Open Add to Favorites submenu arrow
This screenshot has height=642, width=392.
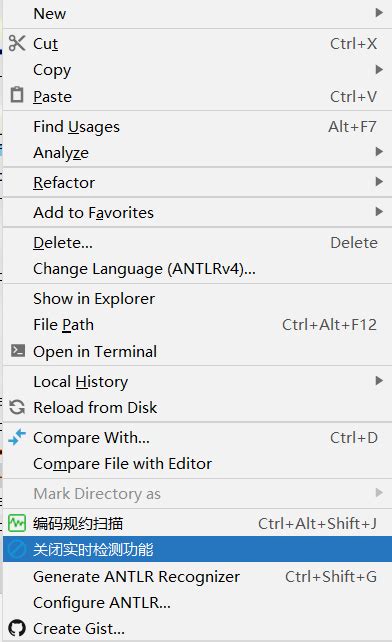pos(379,212)
